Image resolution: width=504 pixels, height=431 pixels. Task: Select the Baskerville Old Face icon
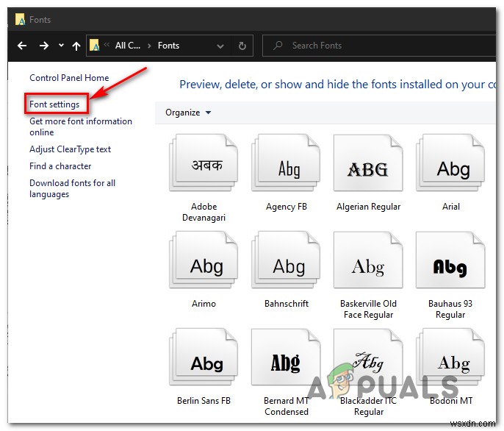point(368,260)
